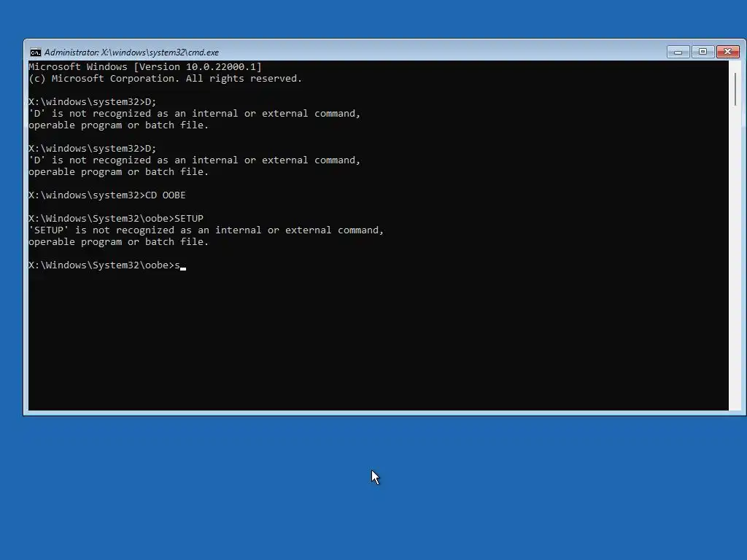Maximize the Administrator cmd.exe window
Image resolution: width=747 pixels, height=560 pixels.
[x=703, y=52]
